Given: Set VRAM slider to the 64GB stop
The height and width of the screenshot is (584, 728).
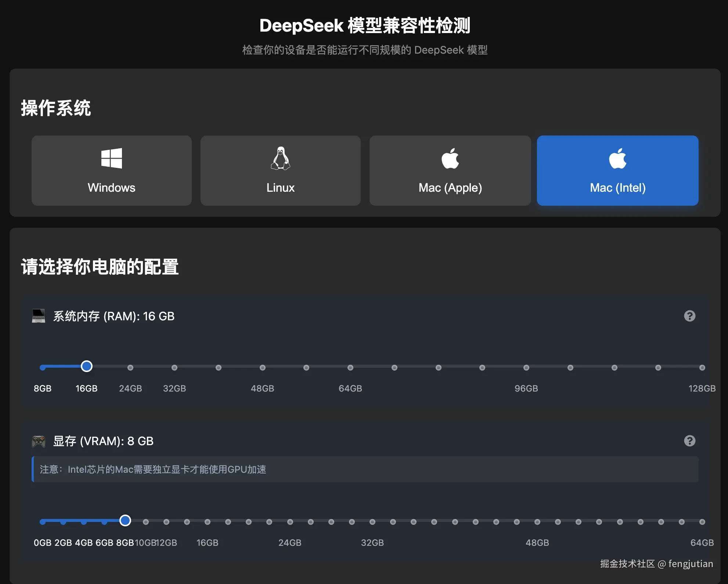Looking at the screenshot, I should click(x=702, y=522).
